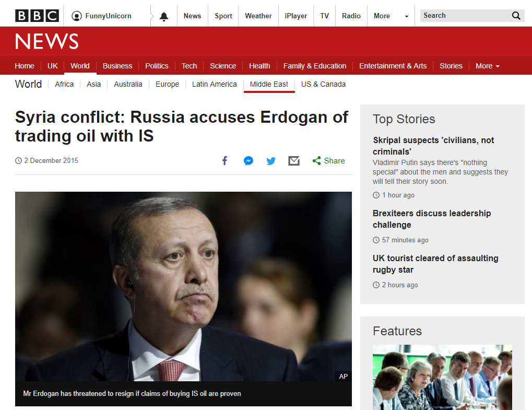
Task: Click the Syria conflict article headline
Action: pos(182,126)
